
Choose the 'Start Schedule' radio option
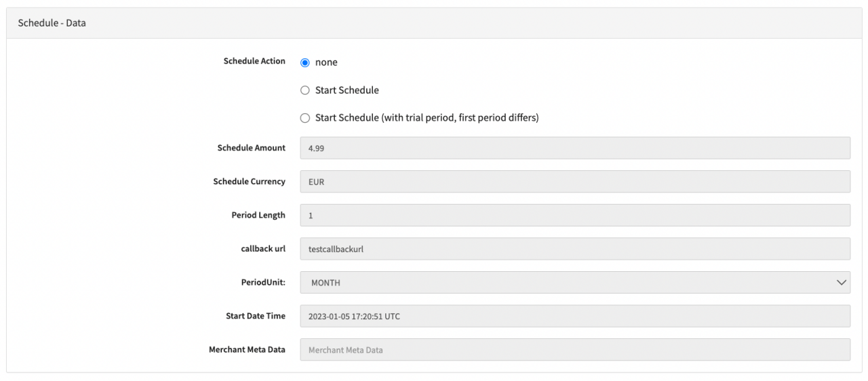305,90
